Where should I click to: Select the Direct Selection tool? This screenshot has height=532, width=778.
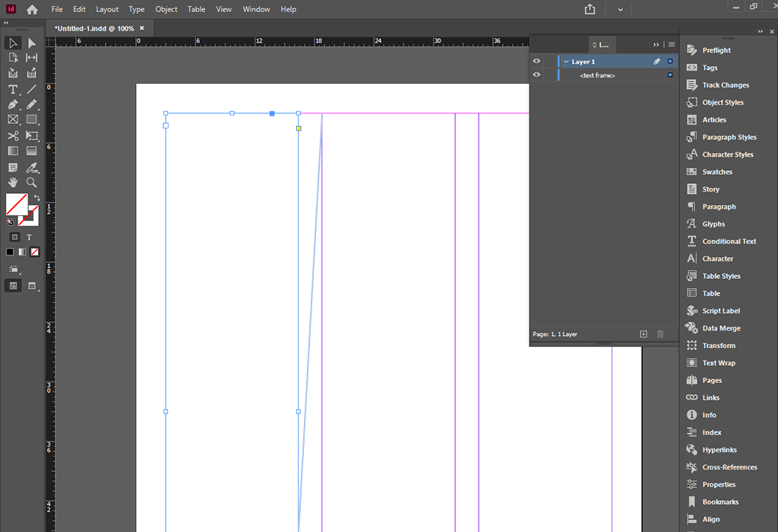[x=32, y=43]
